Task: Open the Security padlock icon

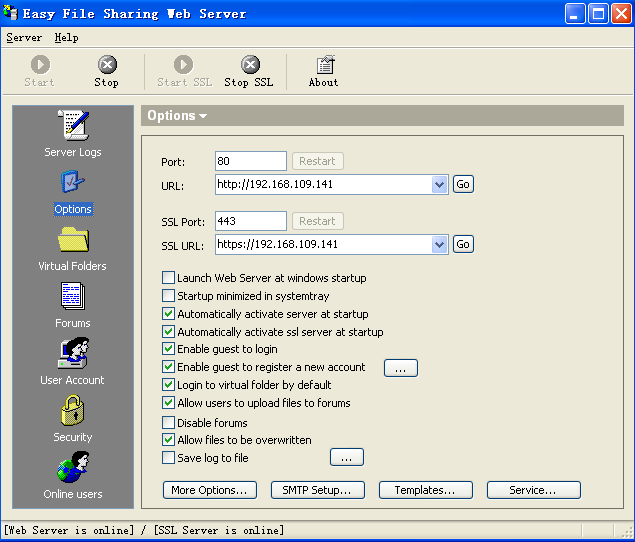Action: 73,410
